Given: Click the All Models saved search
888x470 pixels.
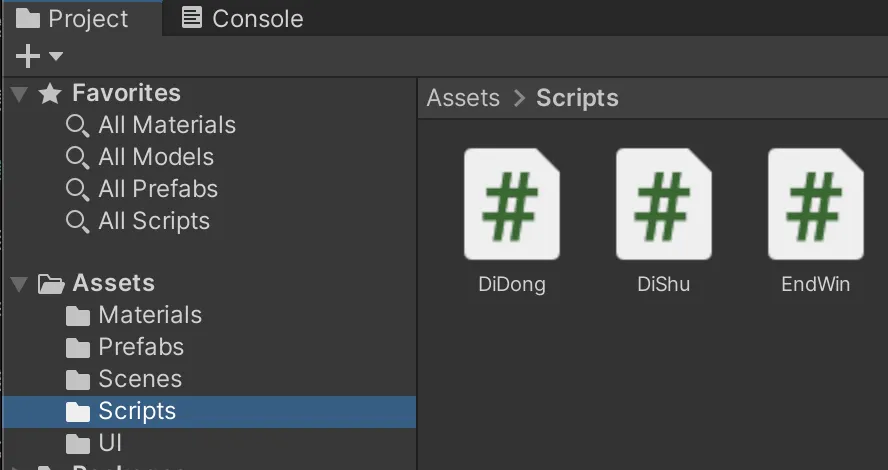Looking at the screenshot, I should click(x=155, y=157).
